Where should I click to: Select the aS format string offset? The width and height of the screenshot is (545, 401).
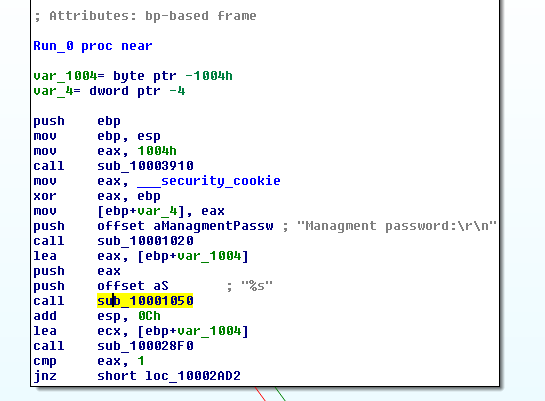161,286
